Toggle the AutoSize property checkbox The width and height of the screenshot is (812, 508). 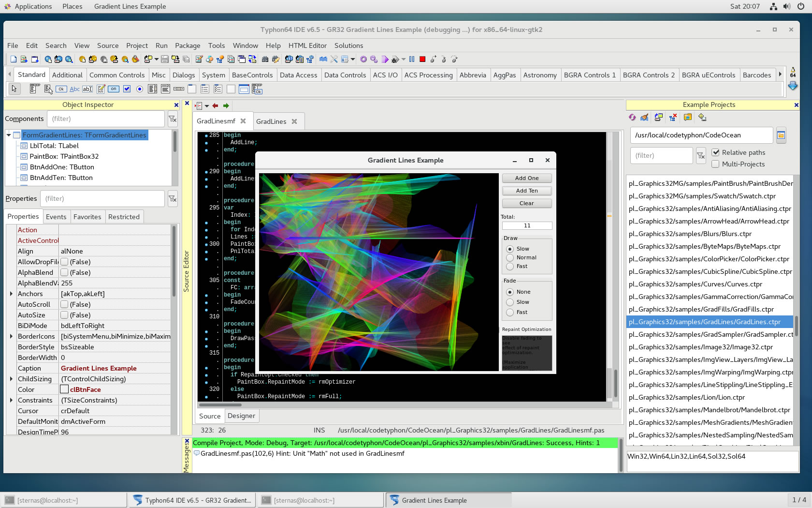pyautogui.click(x=64, y=315)
